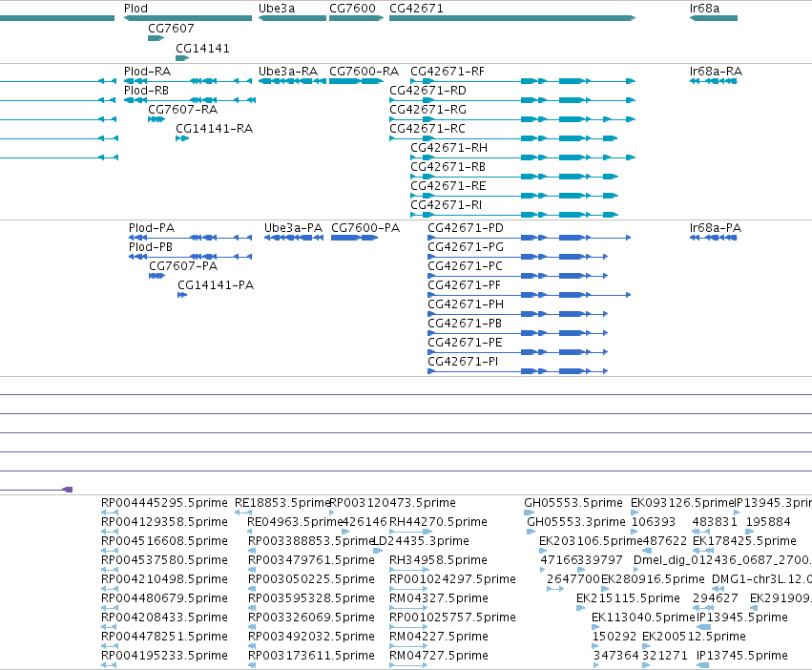
Task: Select the CG7600 gene arrow glyph
Action: [x=356, y=18]
